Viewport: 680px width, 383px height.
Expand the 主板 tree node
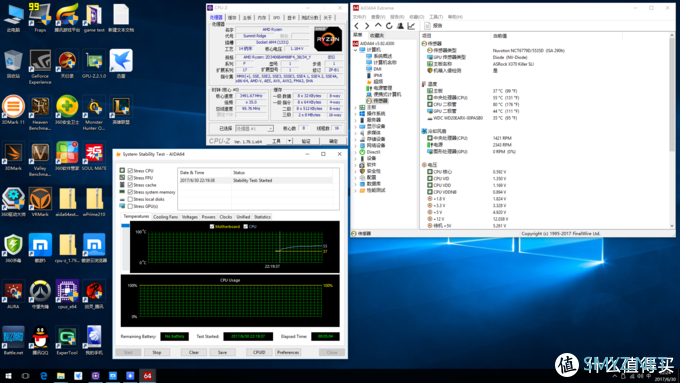point(356,107)
